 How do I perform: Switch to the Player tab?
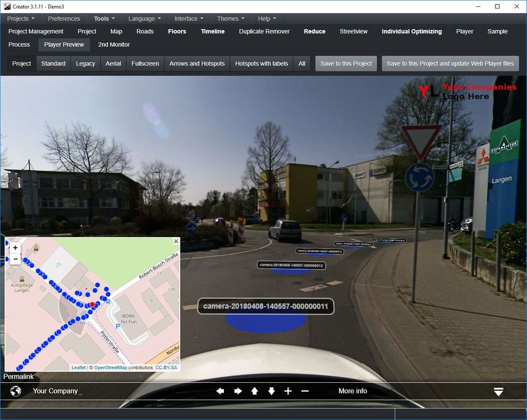tap(464, 31)
